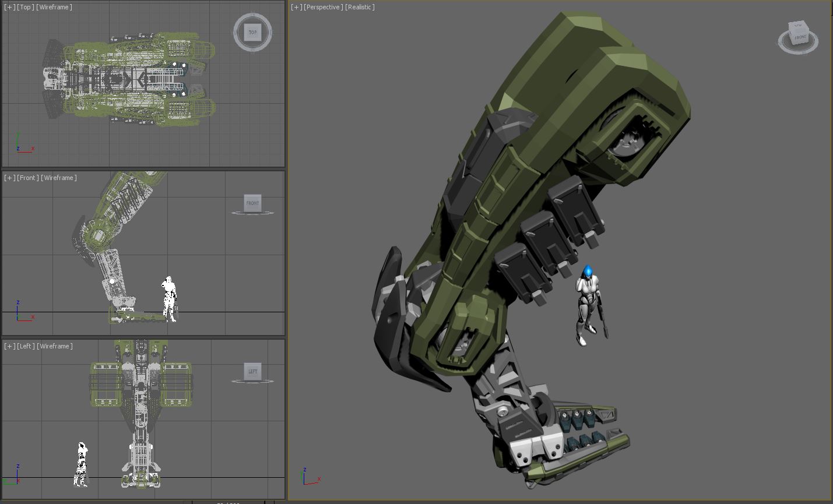The height and width of the screenshot is (504, 833).
Task: Open the [+] general menu in Perspective viewport
Action: point(296,7)
